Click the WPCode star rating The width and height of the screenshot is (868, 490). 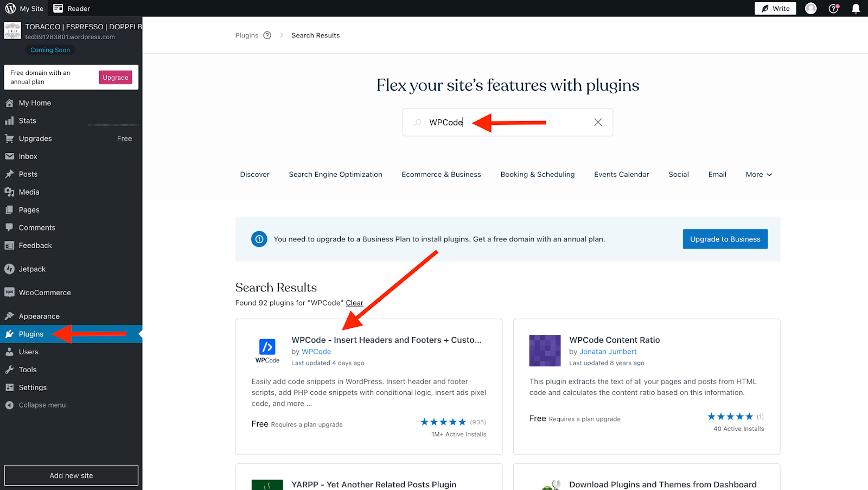443,422
